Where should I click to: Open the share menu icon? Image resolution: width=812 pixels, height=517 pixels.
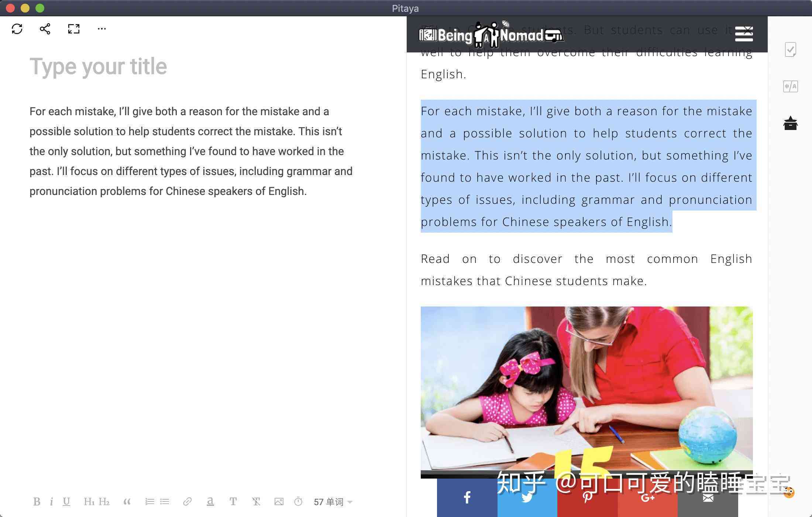44,28
